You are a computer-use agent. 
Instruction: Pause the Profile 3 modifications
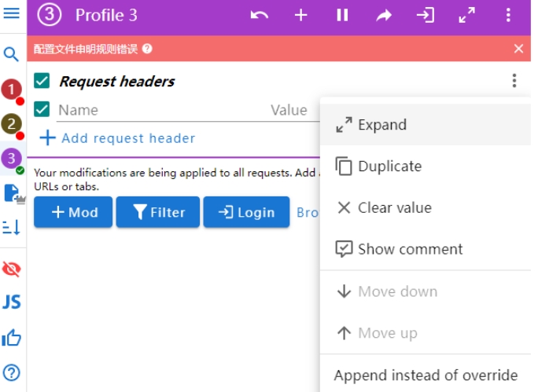(342, 15)
